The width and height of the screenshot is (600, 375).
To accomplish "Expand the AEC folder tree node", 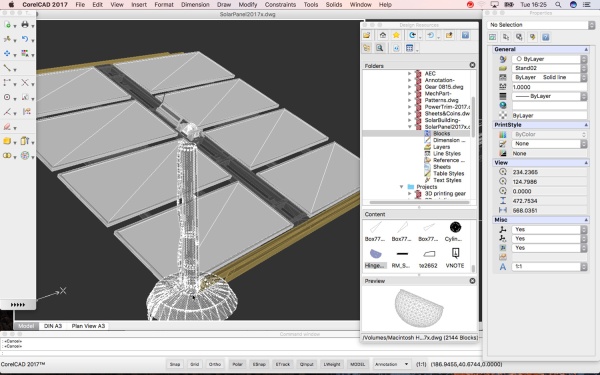I will pos(410,73).
